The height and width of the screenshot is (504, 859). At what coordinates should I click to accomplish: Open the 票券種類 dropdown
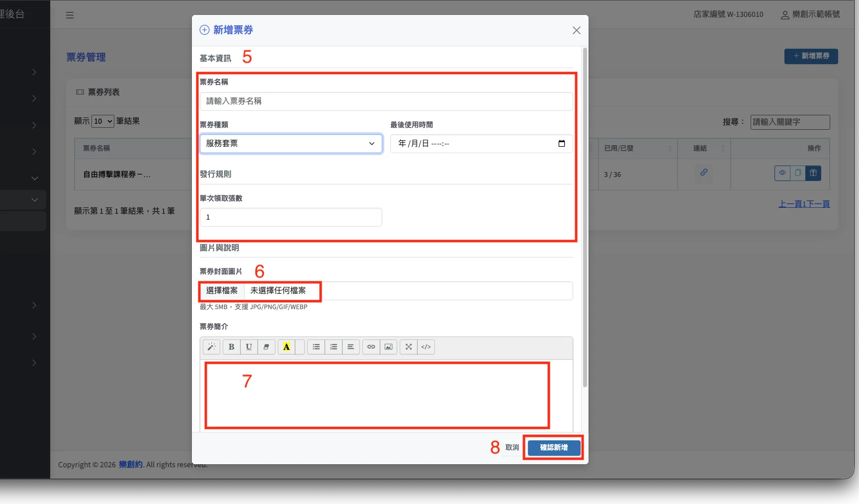click(x=291, y=144)
